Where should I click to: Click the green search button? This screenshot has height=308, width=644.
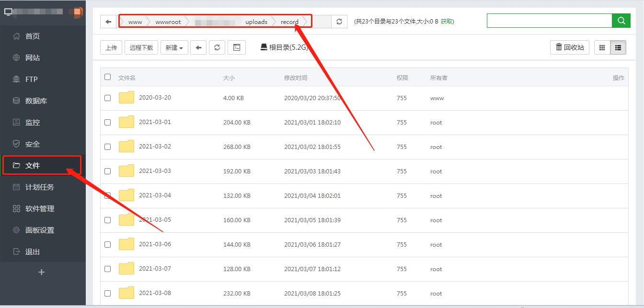[x=621, y=21]
